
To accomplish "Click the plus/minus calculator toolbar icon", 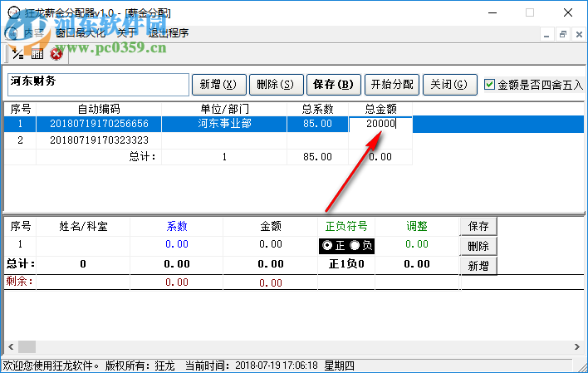I will (x=17, y=54).
